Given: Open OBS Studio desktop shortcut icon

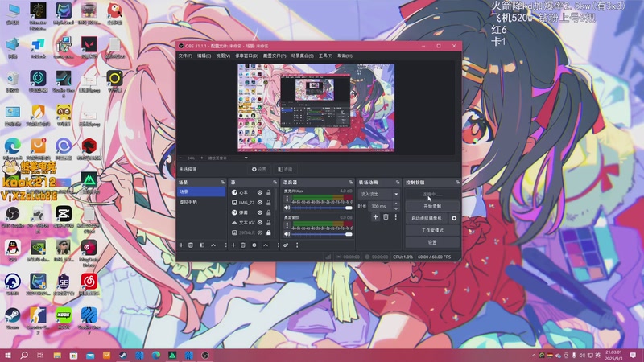Looking at the screenshot, I should tap(12, 216).
